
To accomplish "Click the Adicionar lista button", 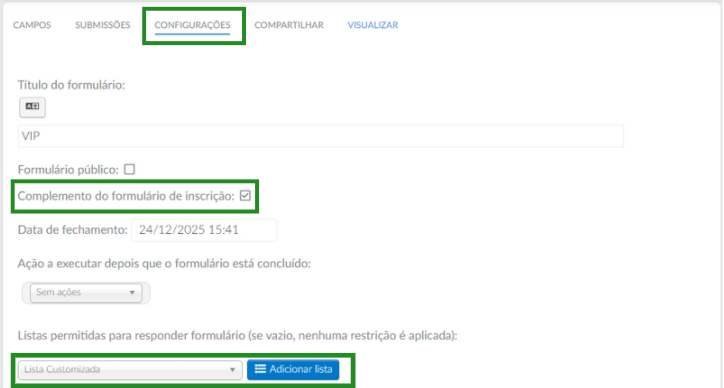I will tap(293, 370).
